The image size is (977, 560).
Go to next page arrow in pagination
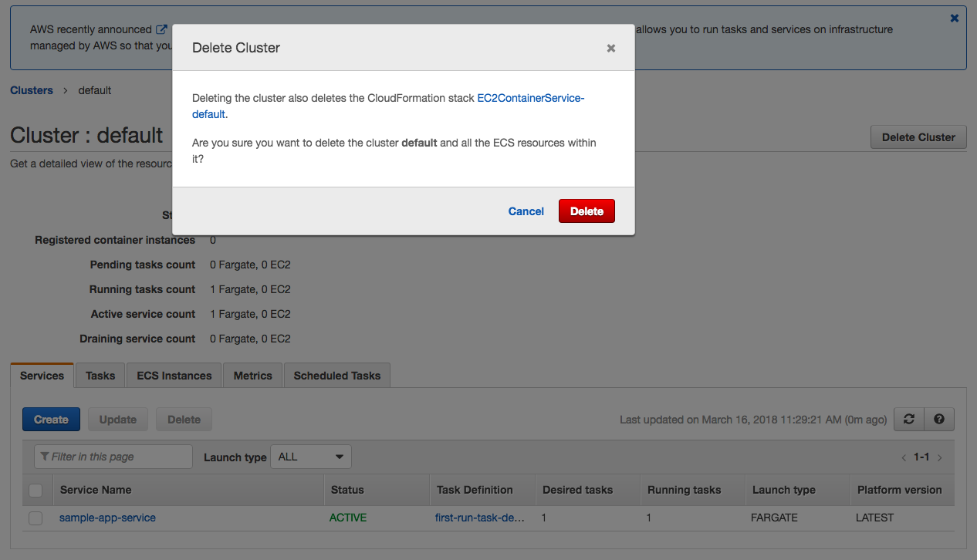click(x=939, y=457)
